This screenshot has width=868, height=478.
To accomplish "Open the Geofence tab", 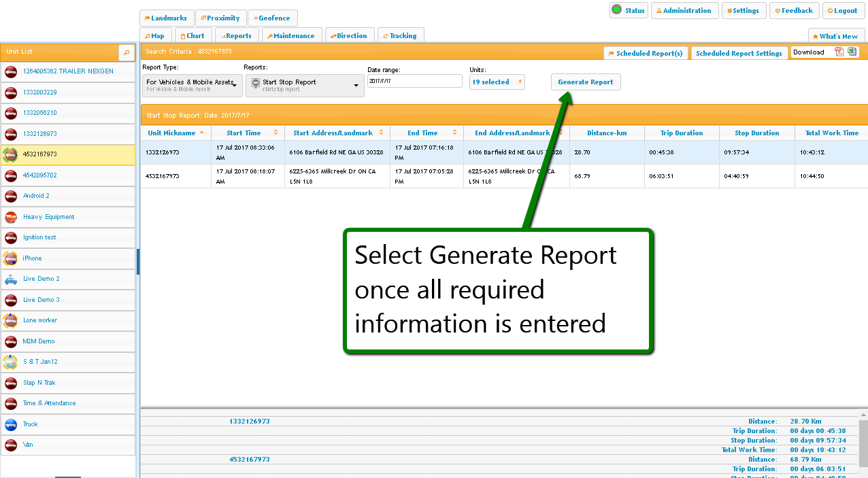I will click(272, 18).
